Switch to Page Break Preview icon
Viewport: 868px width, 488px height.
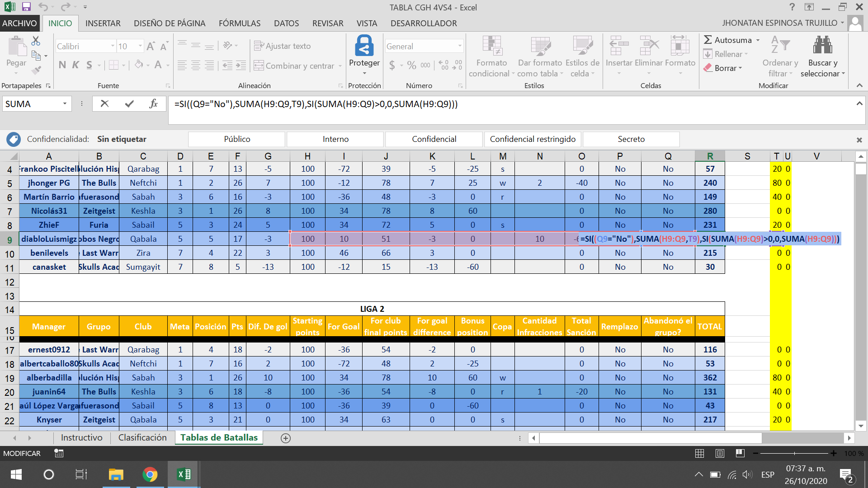pos(740,453)
